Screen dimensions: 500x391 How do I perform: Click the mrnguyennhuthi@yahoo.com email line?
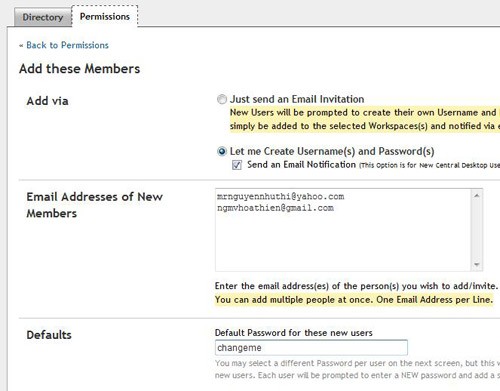pos(280,196)
